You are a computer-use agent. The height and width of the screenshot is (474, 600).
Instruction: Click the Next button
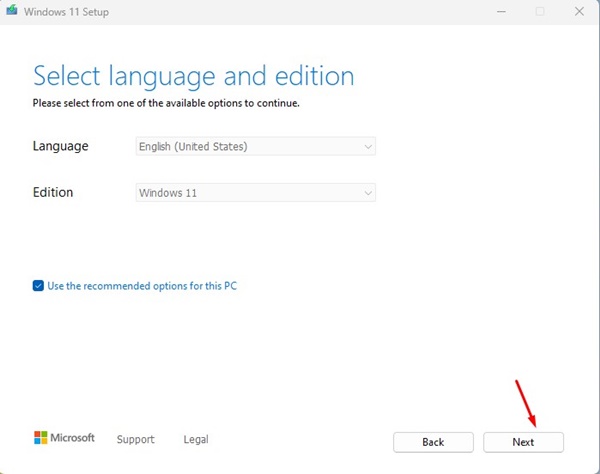pos(523,442)
